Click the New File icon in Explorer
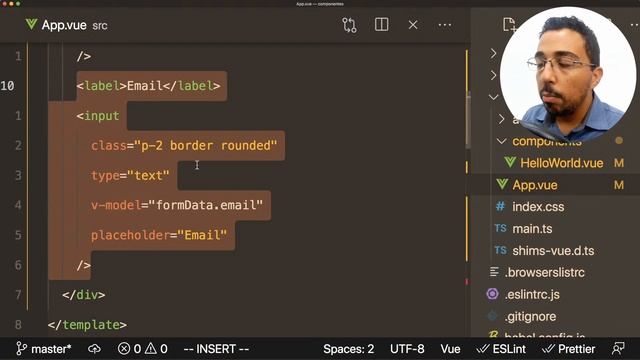The image size is (640, 360). (x=509, y=24)
